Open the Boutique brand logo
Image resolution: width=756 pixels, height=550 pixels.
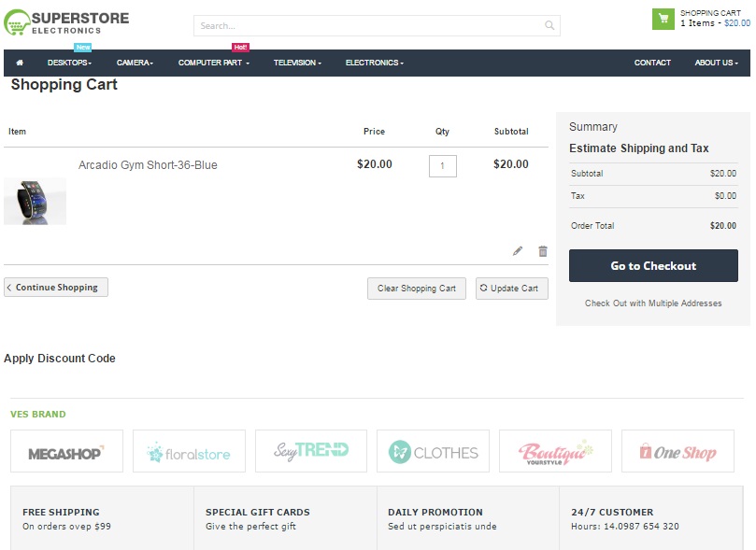click(555, 452)
